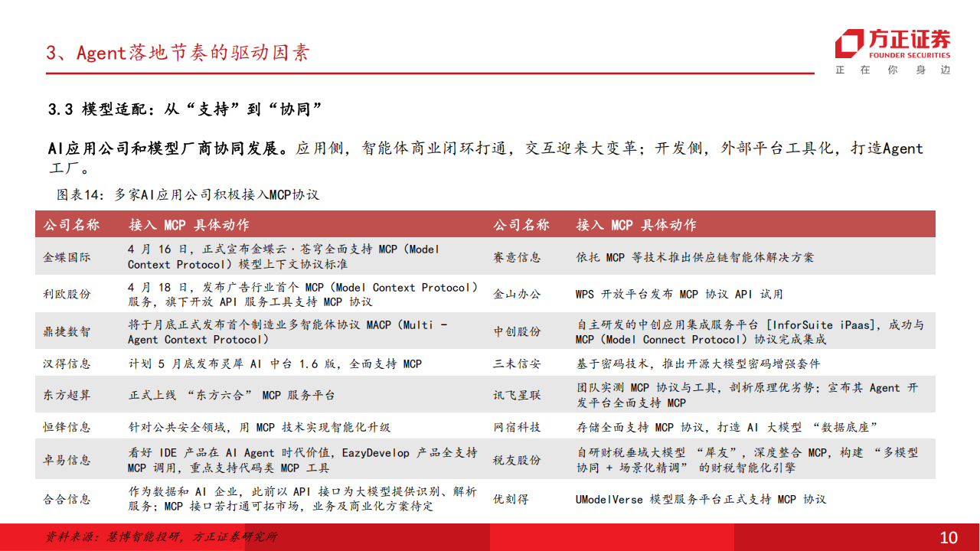Select the '金蝶国际' company cell

[x=67, y=257]
